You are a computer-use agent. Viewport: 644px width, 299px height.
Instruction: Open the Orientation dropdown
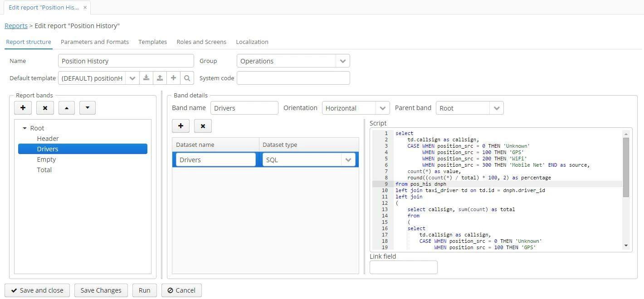coord(382,108)
